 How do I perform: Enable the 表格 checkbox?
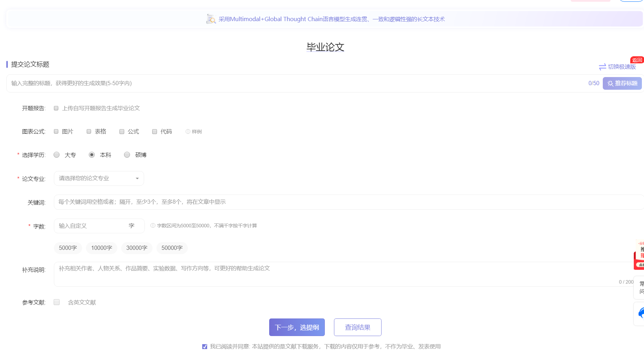coord(89,131)
